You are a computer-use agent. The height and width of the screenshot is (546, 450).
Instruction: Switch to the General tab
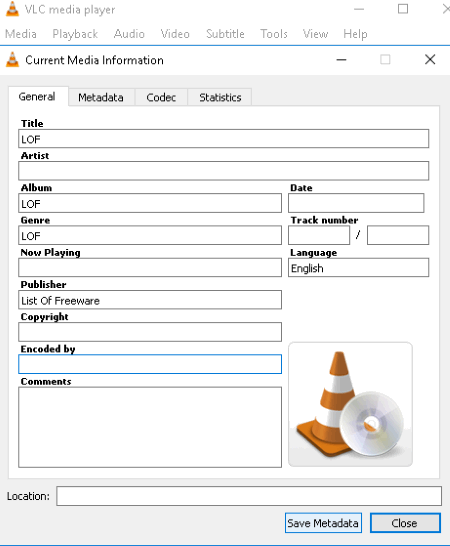point(37,96)
